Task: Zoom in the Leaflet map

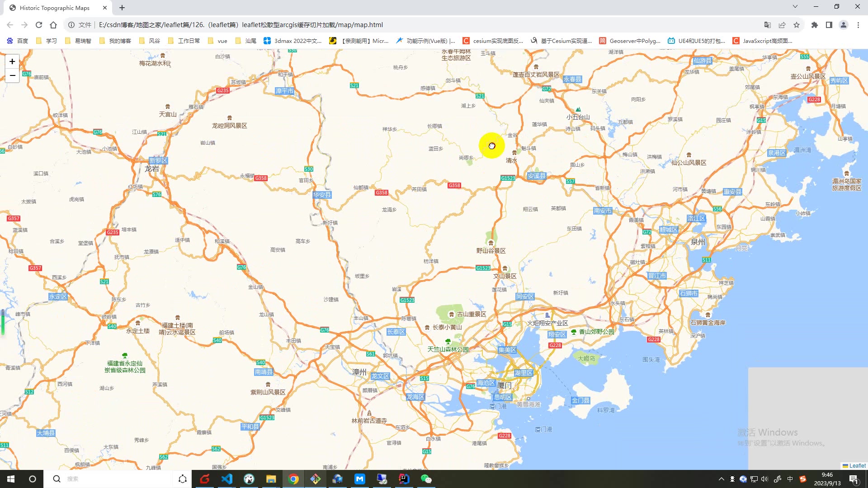Action: [x=12, y=61]
